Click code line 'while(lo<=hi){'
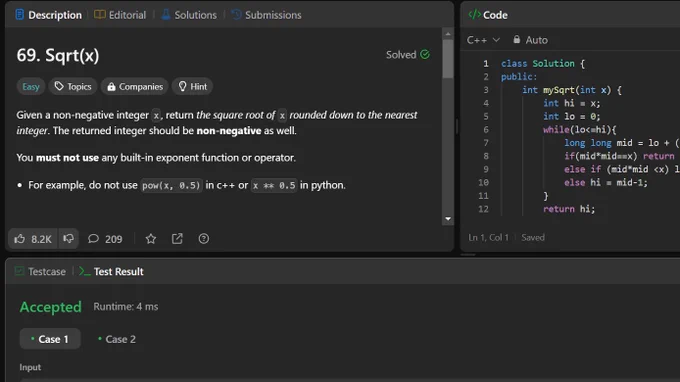This screenshot has width=680, height=382. (579, 130)
